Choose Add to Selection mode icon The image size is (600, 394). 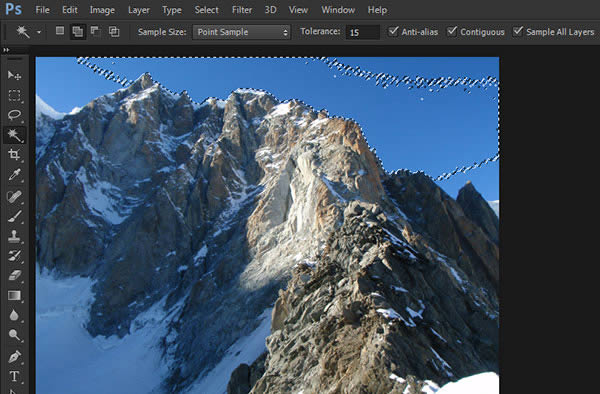[x=78, y=31]
